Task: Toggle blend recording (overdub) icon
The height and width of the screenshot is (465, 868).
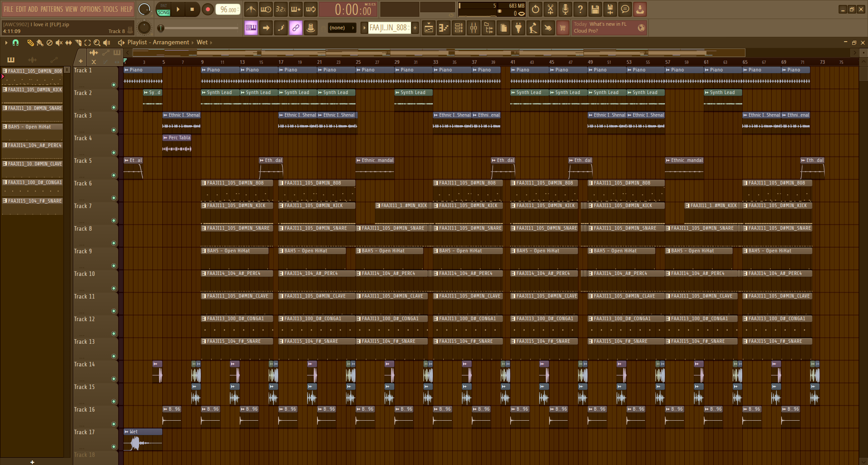Action: tap(296, 9)
